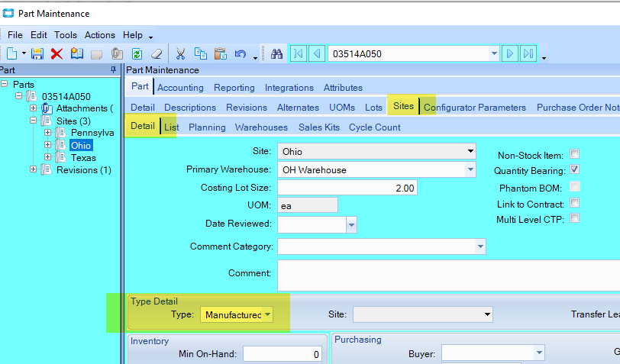Paste with the clipboard icon
This screenshot has width=620, height=364.
click(220, 53)
